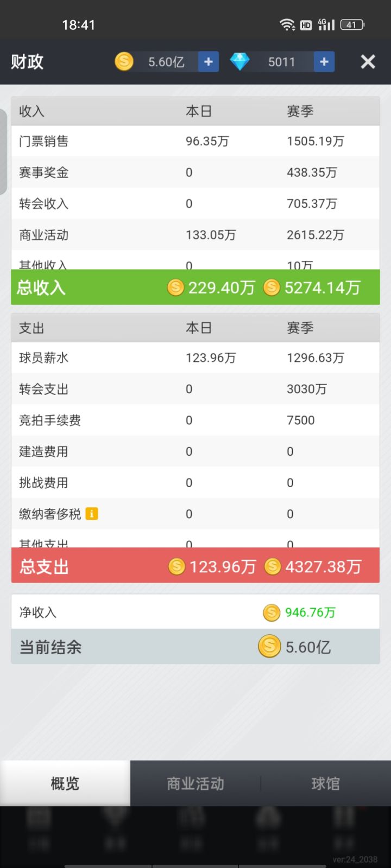This screenshot has width=391, height=868.
Task: Tap the plus button next to diamonds
Action: pyautogui.click(x=324, y=62)
